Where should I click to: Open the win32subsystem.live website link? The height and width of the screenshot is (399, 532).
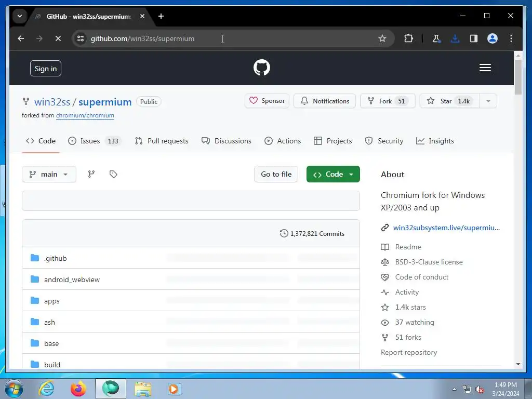pos(446,228)
